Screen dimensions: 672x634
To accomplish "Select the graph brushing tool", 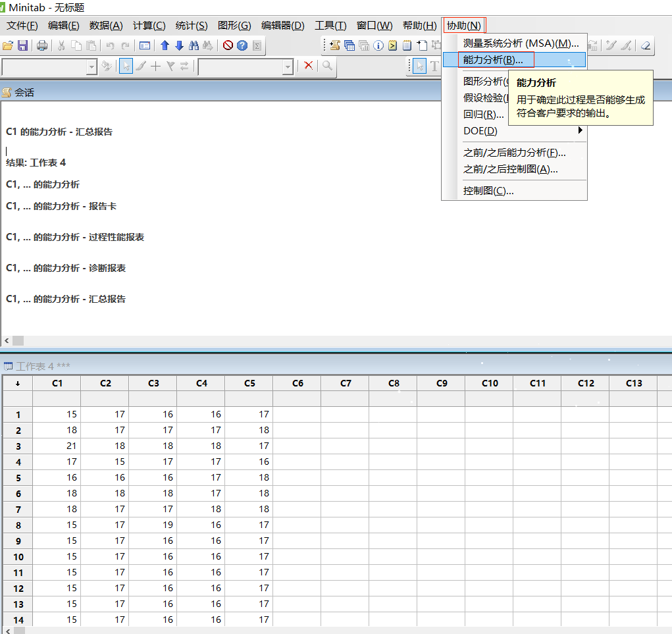I will [141, 65].
